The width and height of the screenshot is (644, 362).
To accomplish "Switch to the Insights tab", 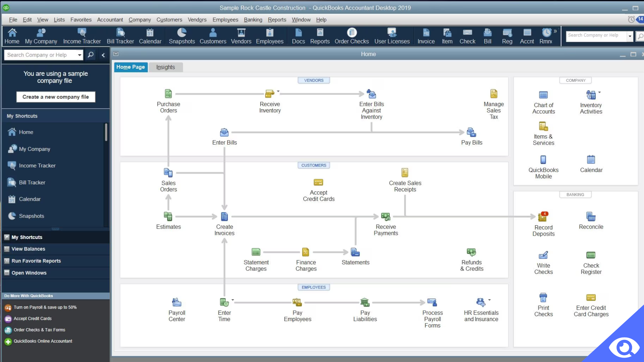I will 165,67.
